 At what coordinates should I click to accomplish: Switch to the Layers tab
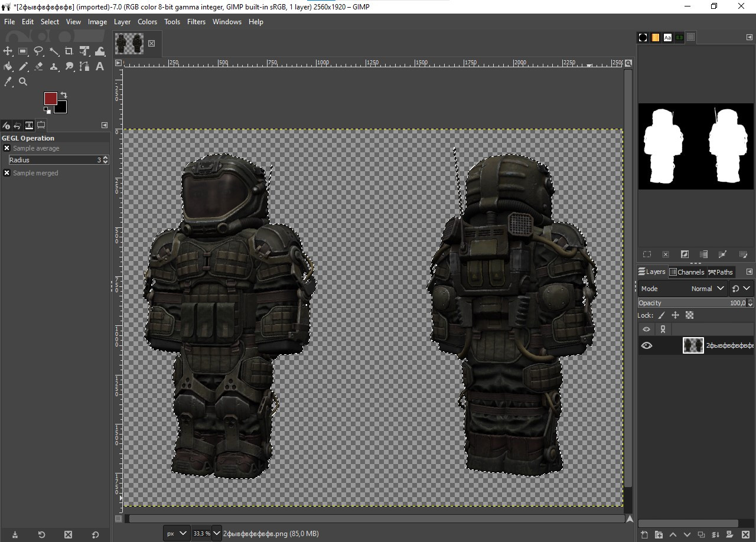652,272
